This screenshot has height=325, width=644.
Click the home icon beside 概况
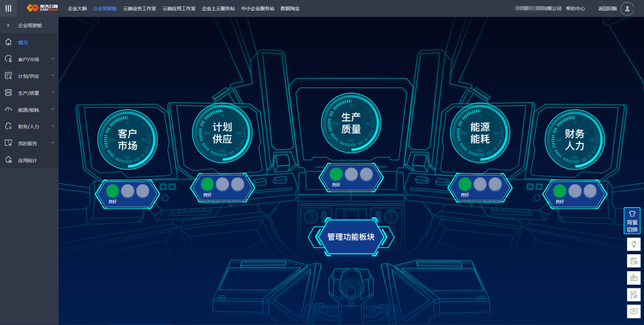click(x=8, y=42)
